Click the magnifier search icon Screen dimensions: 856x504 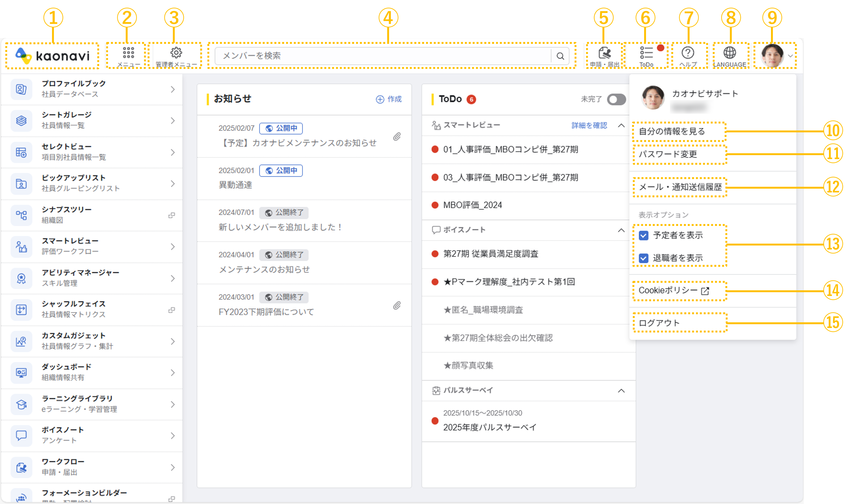pos(560,56)
